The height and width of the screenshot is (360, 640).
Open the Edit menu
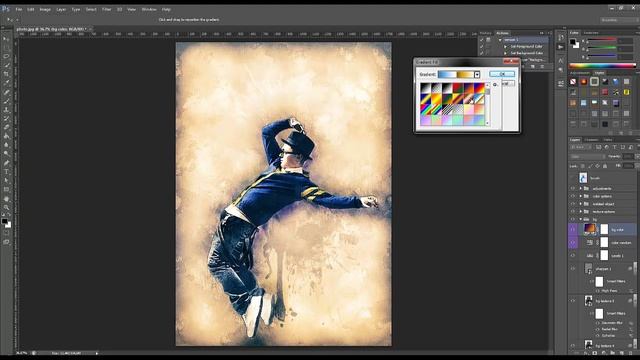[31, 9]
